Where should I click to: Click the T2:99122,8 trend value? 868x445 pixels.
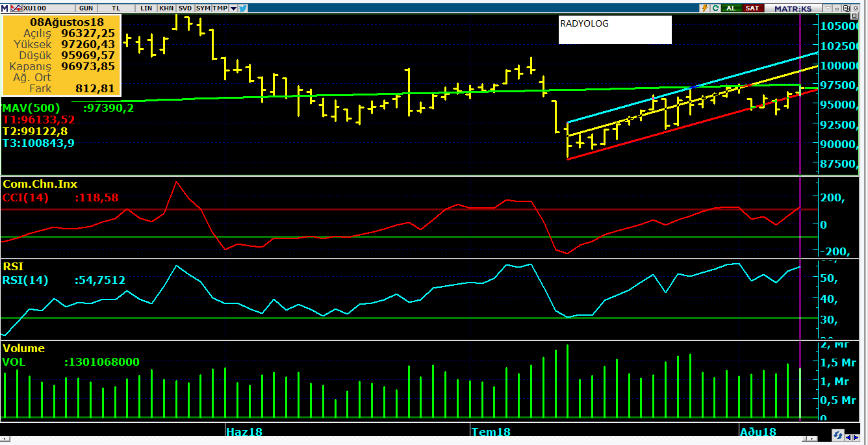35,131
